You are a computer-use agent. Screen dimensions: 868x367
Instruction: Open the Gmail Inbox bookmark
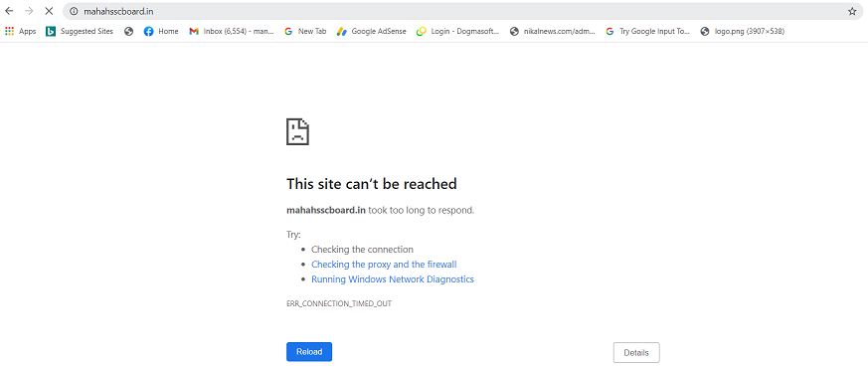[x=232, y=32]
